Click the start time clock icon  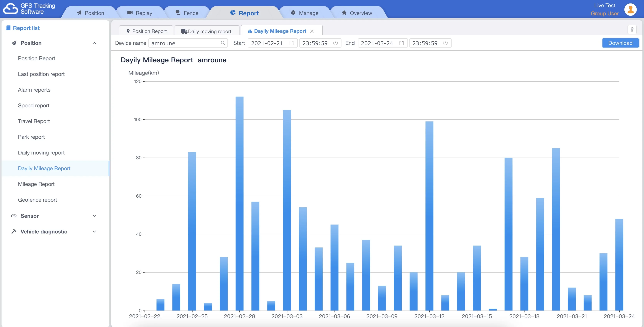pos(335,43)
